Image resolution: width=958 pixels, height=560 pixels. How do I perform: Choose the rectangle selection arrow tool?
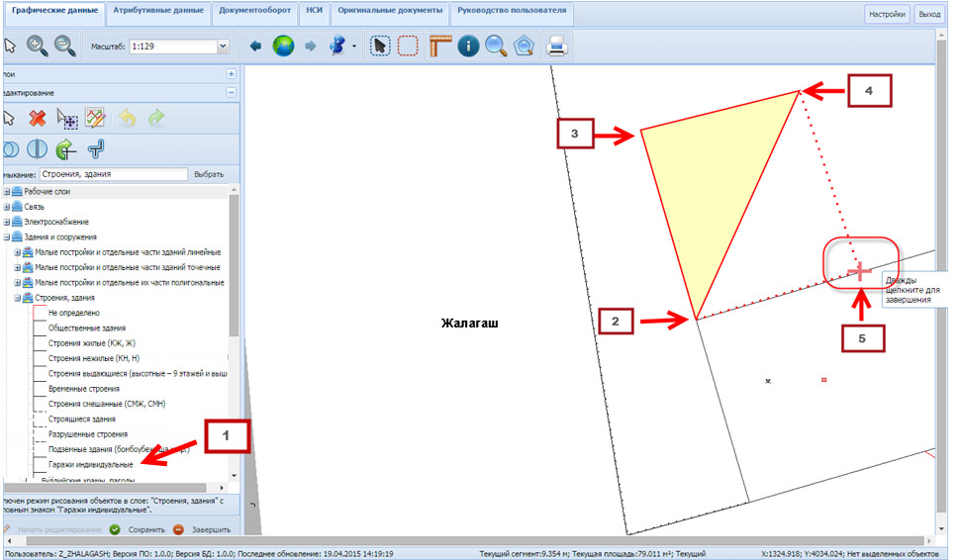(381, 46)
